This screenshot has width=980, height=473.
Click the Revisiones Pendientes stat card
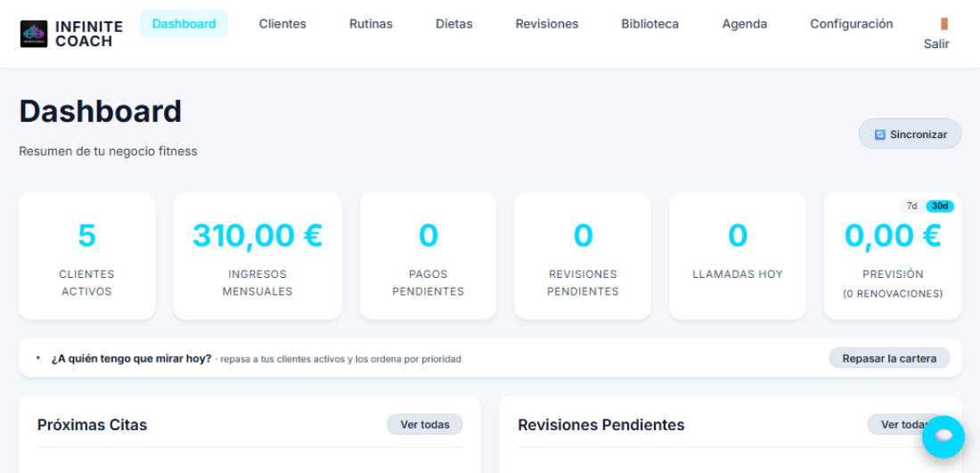pos(583,257)
